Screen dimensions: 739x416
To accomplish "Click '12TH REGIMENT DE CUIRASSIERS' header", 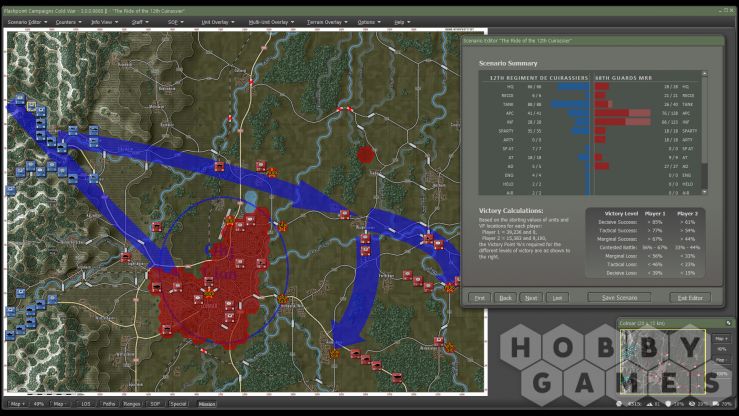I will click(539, 78).
